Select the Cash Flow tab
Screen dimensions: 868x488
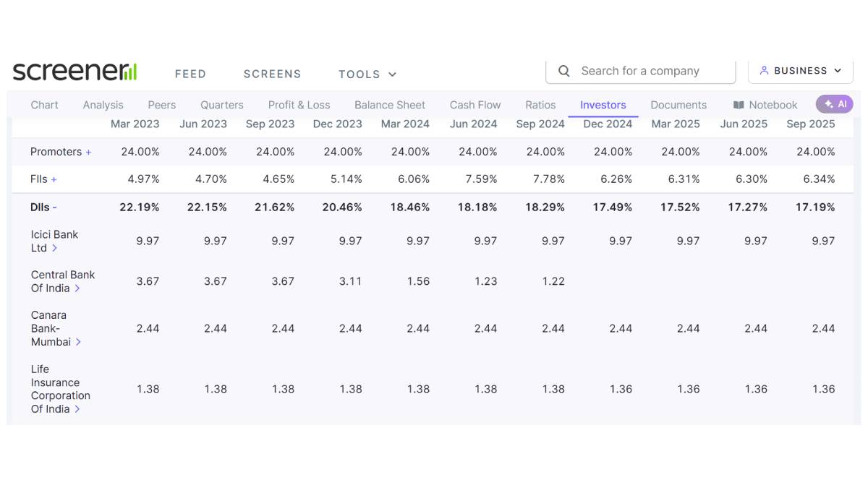click(475, 105)
